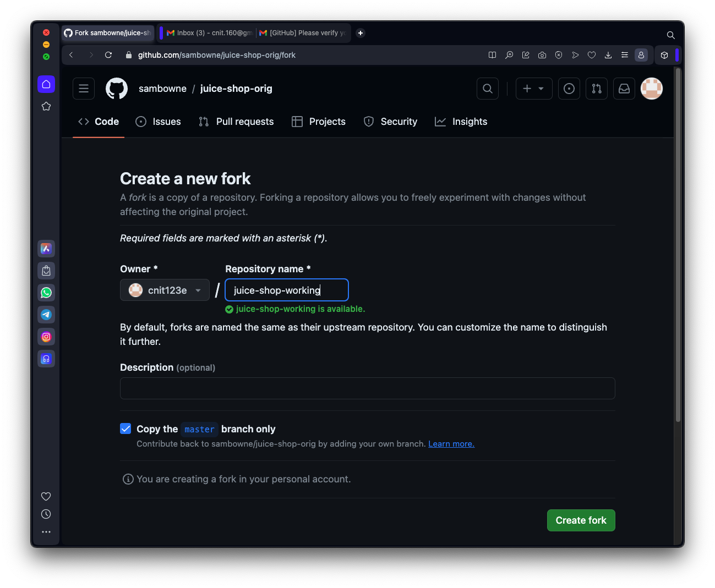Open the tab search icon in the tab bar
The image size is (715, 588).
[x=670, y=35]
